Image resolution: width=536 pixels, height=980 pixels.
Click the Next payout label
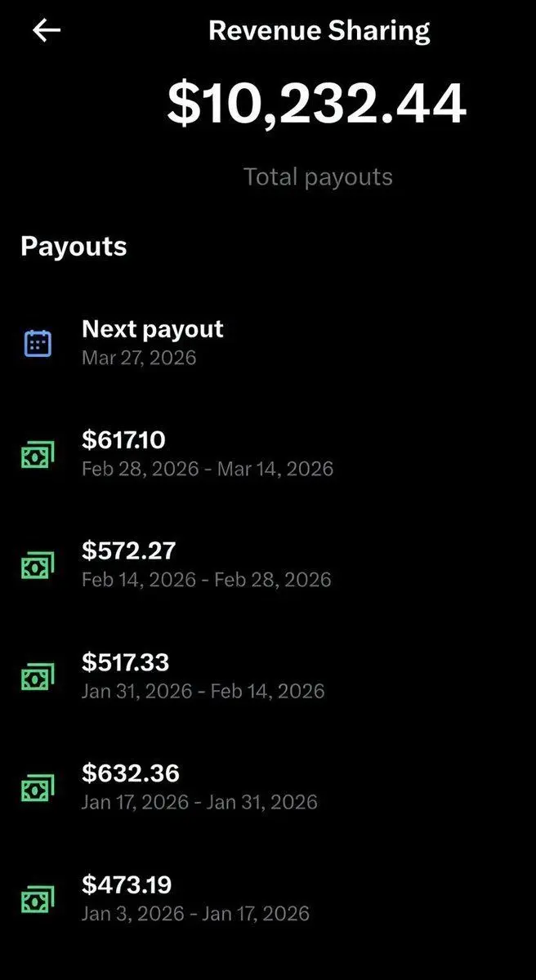[x=153, y=329]
